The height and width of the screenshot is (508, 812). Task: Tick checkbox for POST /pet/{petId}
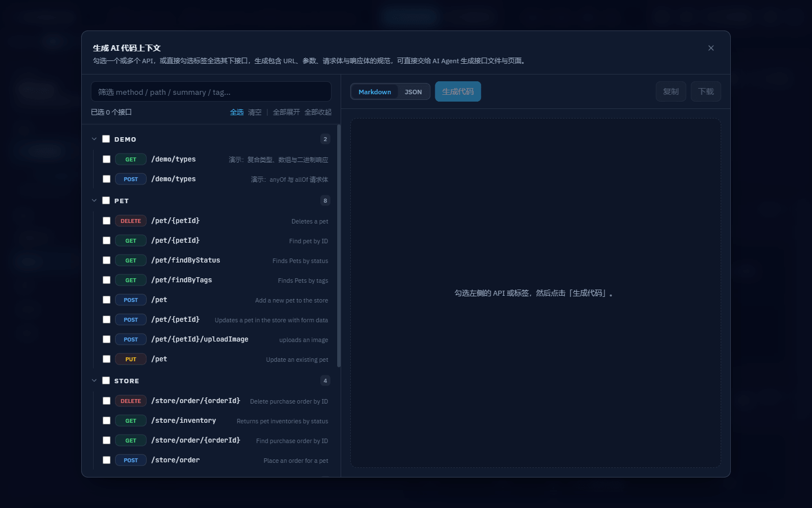click(107, 319)
